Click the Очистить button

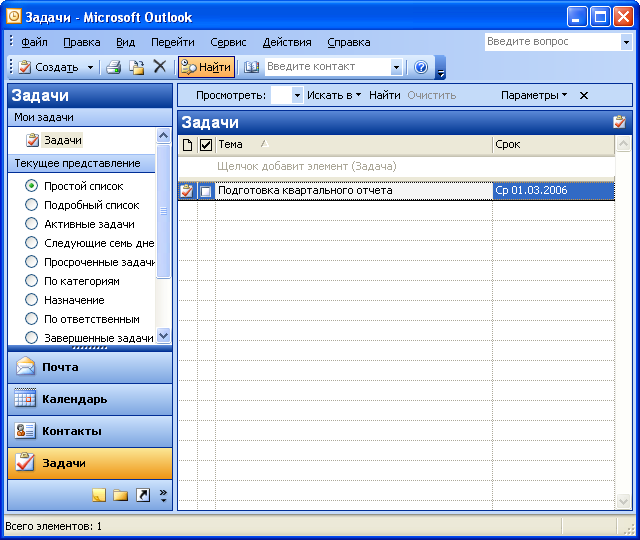[x=431, y=96]
